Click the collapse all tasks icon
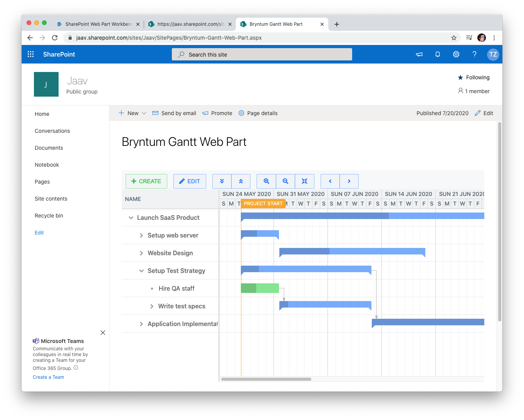524x420 pixels. coord(241,181)
